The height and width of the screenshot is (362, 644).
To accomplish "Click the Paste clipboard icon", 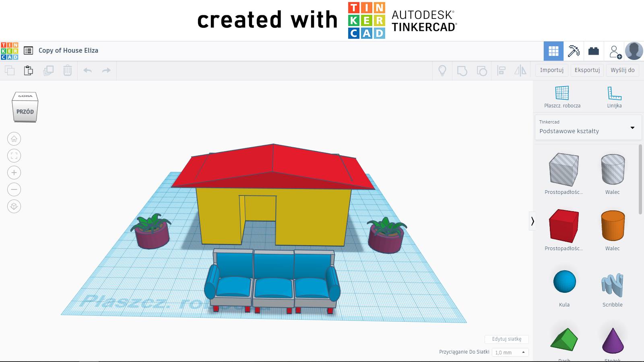I will click(28, 70).
